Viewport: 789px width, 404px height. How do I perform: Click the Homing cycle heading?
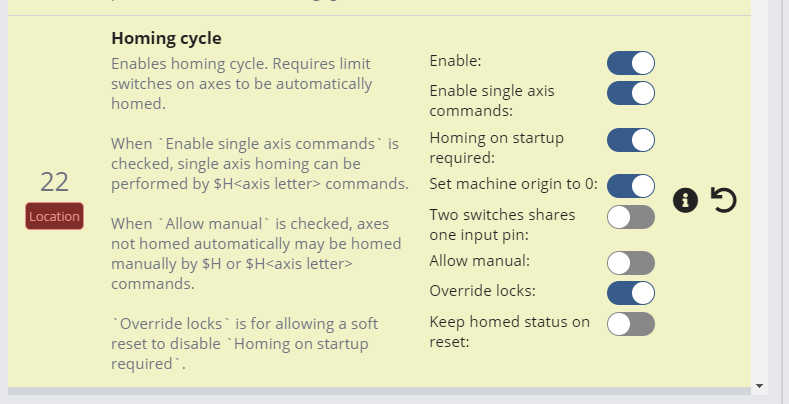[166, 39]
